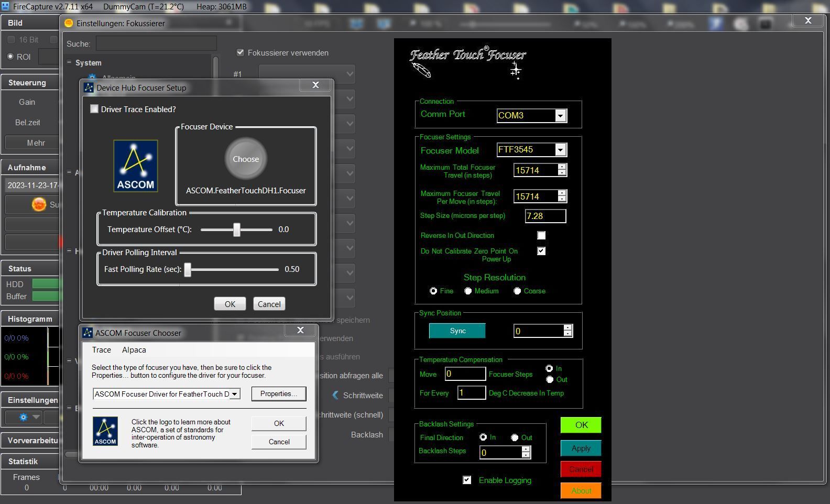This screenshot has width=830, height=504.
Task: Click the ASCOM Focuser Chooser title icon
Action: (x=88, y=333)
